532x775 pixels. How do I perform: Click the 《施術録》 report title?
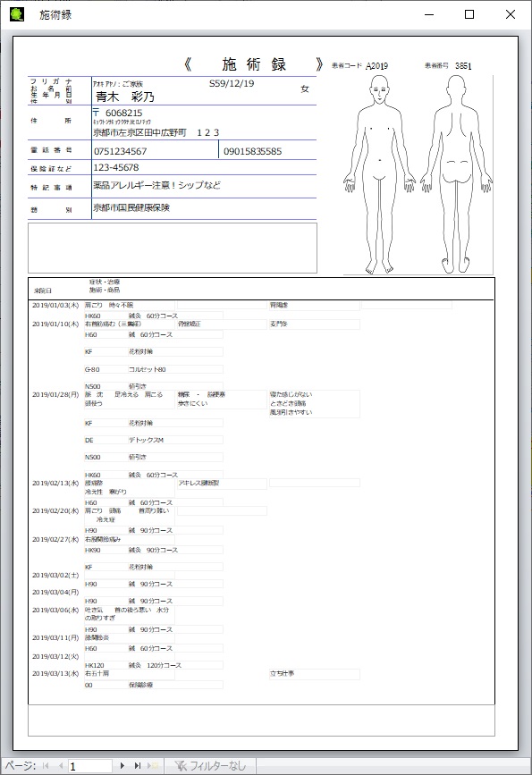coord(253,64)
